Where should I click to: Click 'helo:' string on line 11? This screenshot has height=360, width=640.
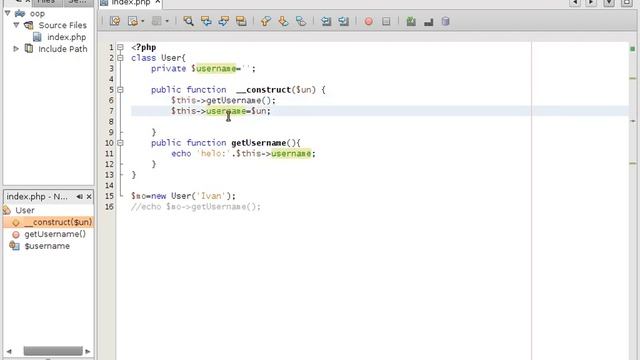pos(213,153)
